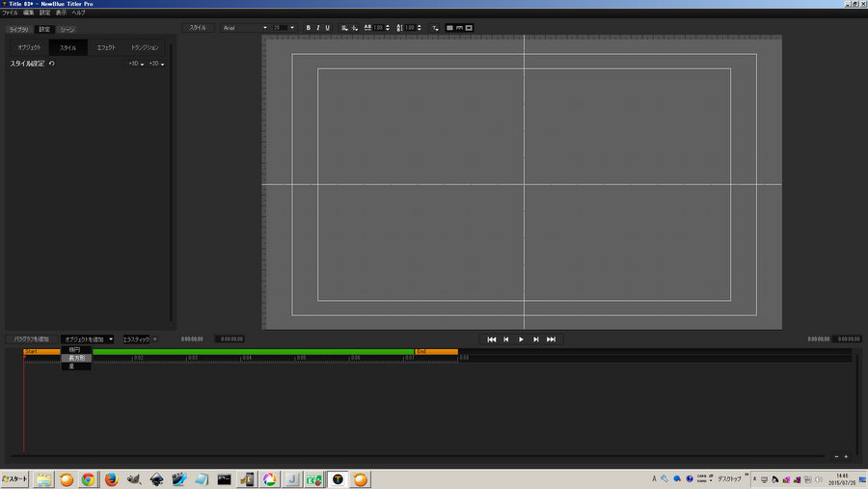Adjust the character spacing stepper
Screen dimensions: 868x489
point(388,28)
